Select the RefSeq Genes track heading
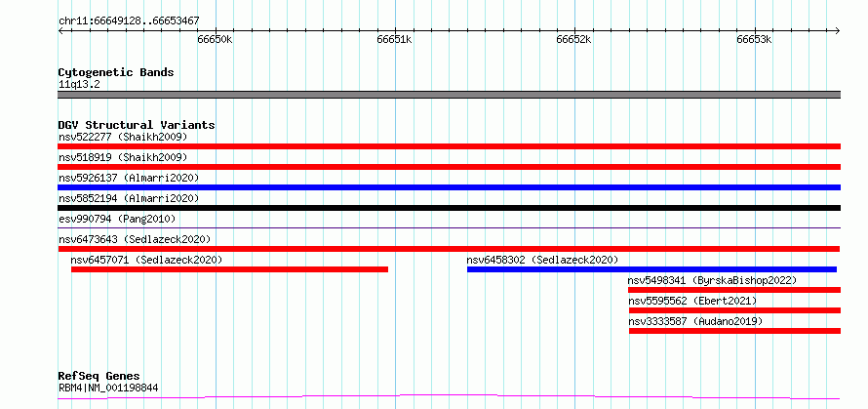The width and height of the screenshot is (868, 409). coord(99,377)
